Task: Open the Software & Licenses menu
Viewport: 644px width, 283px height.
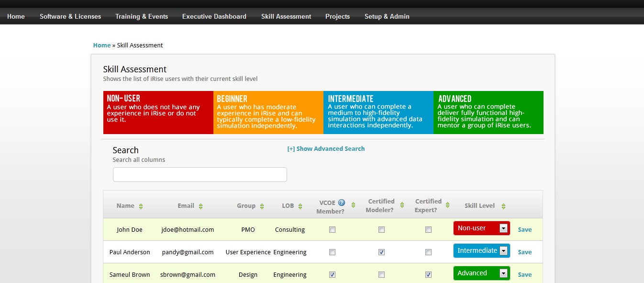Action: pyautogui.click(x=70, y=16)
